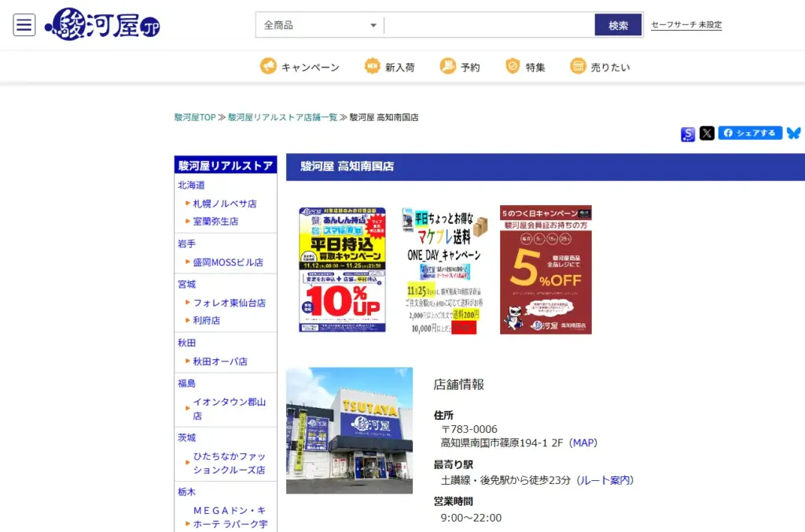
Task: Share the page on X
Action: 707,134
